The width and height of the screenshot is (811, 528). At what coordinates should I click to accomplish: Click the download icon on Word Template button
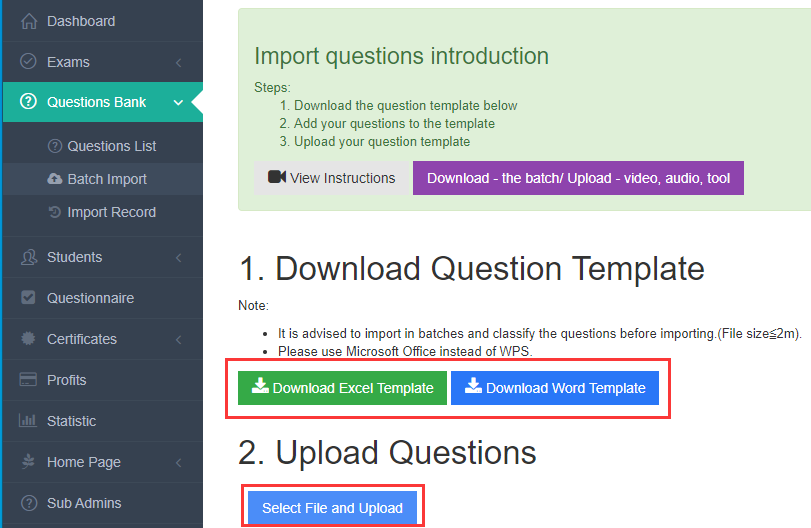tap(473, 386)
